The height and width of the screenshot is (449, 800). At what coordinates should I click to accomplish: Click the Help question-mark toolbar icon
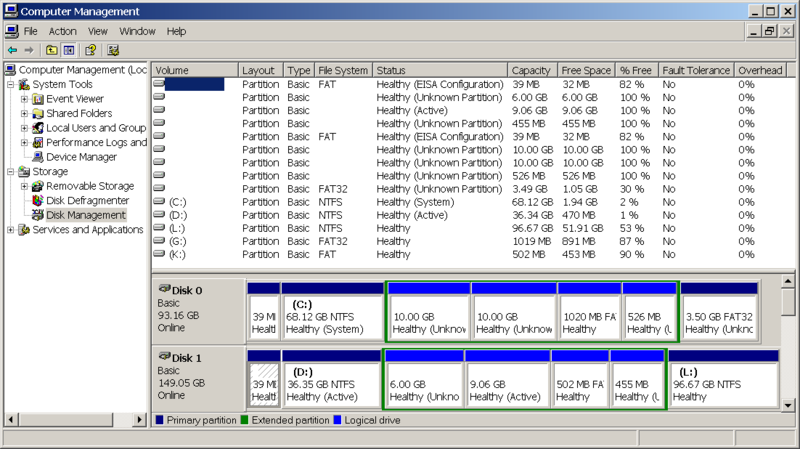pos(91,50)
